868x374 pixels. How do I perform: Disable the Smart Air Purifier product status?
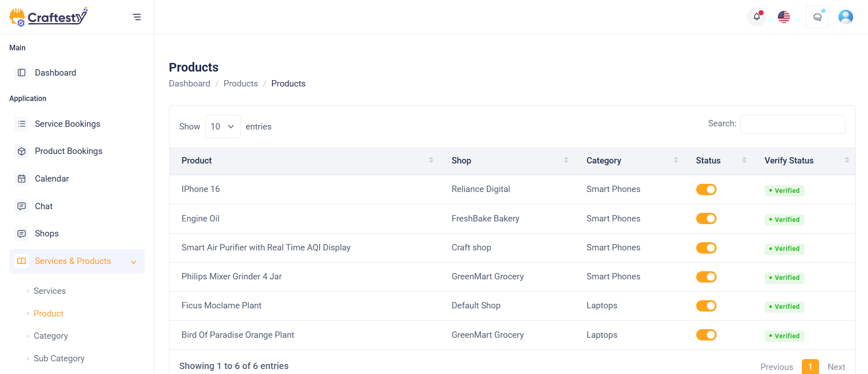coord(706,248)
